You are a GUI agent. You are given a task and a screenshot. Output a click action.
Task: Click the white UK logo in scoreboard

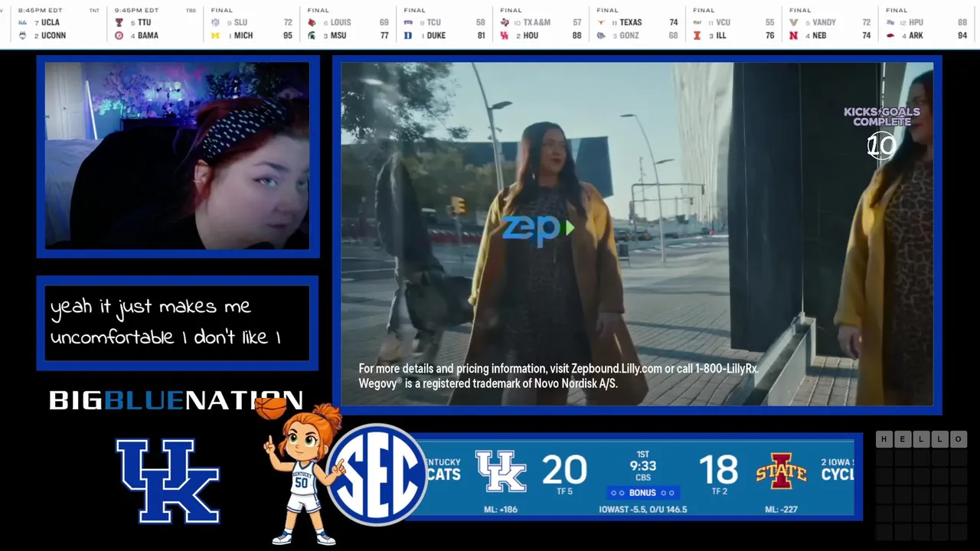coord(501,471)
